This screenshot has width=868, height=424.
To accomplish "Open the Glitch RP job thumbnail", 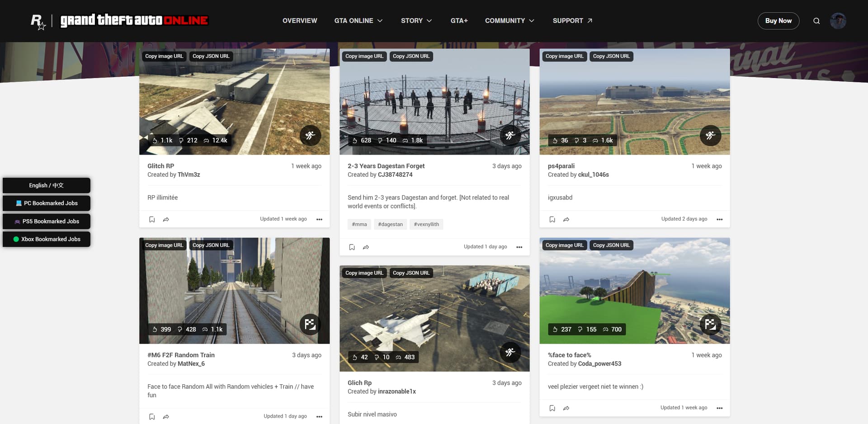I will click(x=234, y=102).
